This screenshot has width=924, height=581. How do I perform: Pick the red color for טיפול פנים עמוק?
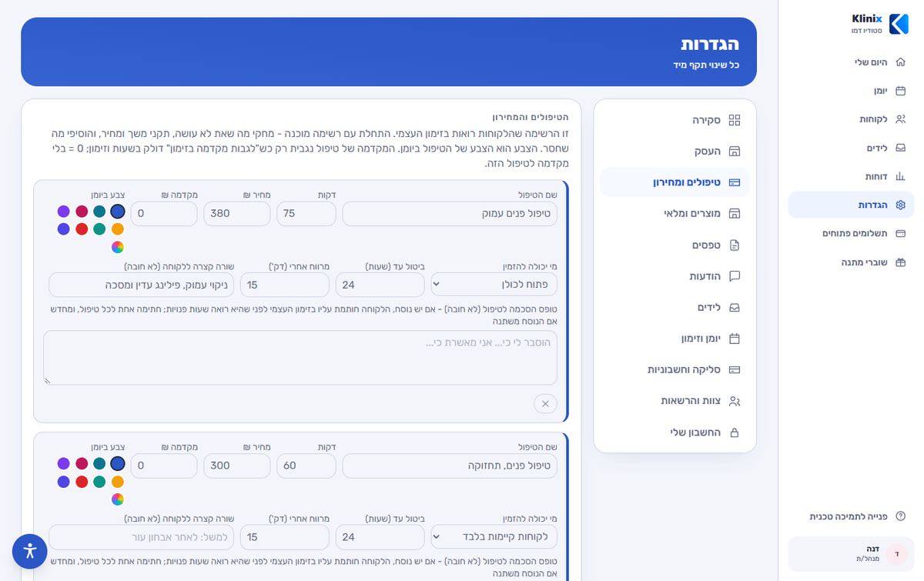pos(82,229)
